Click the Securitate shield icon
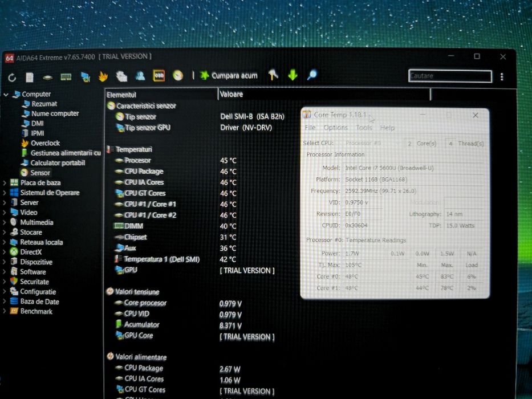The image size is (532, 399). (14, 281)
